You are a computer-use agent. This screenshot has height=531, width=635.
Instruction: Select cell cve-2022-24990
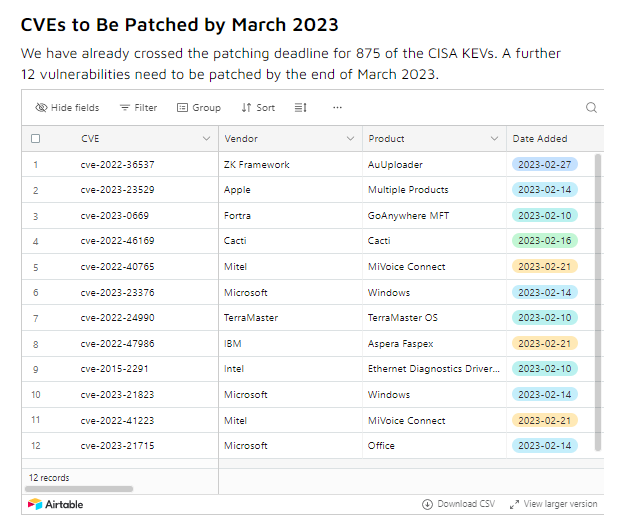(x=117, y=318)
